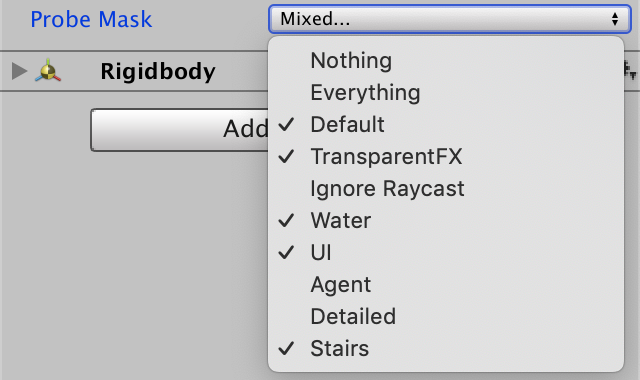Image resolution: width=640 pixels, height=380 pixels.
Task: Click the Probe Mask property label
Action: coord(91,19)
